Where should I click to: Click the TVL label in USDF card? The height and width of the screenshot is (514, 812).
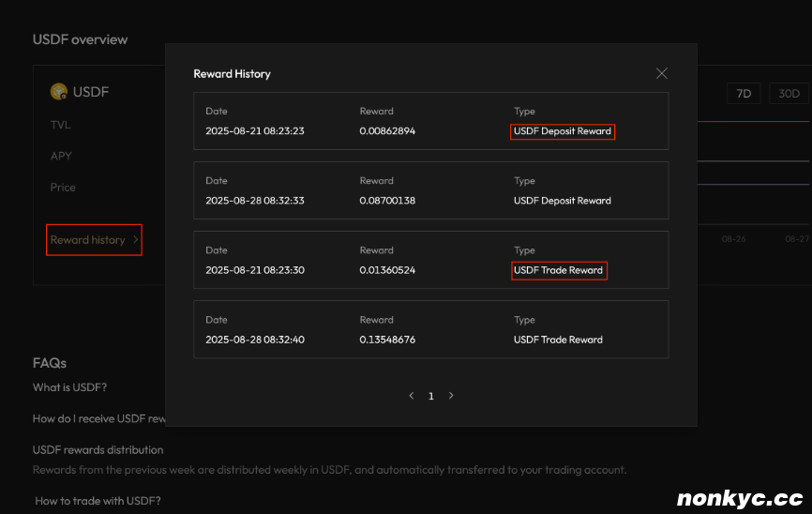61,125
